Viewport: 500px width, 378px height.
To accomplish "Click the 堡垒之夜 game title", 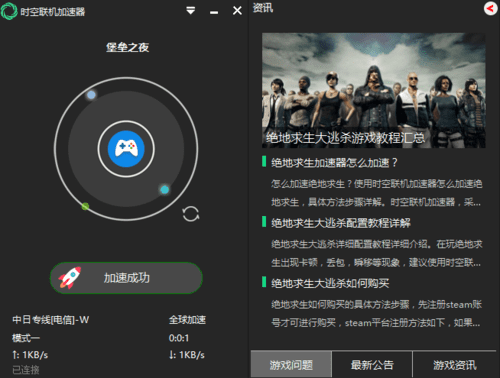I will tap(127, 47).
